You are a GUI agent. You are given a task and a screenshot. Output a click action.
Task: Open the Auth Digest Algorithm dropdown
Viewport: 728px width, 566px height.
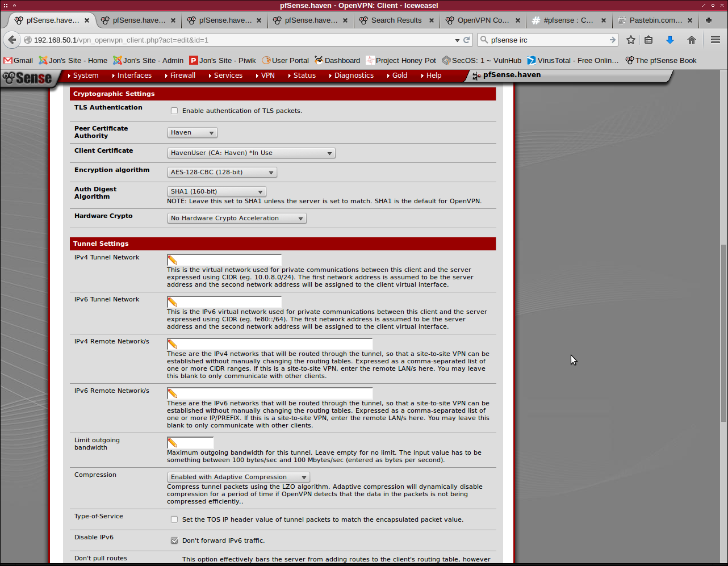tap(216, 191)
